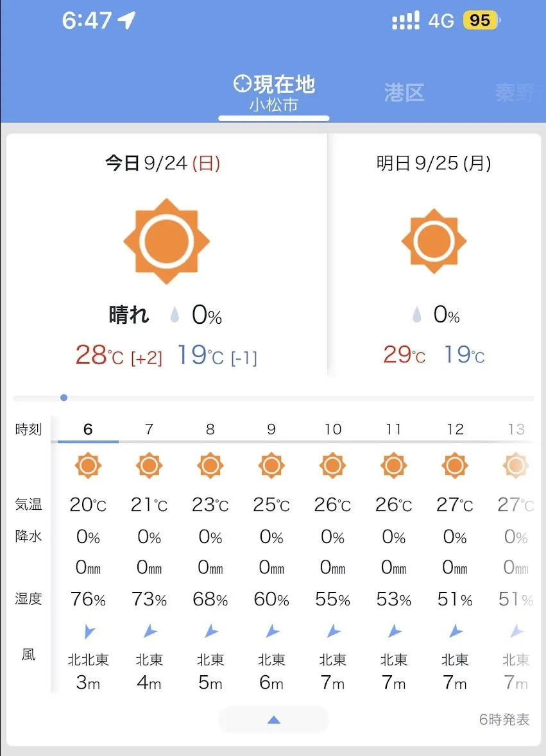Open today's 9/24 forecast card

[x=166, y=256]
